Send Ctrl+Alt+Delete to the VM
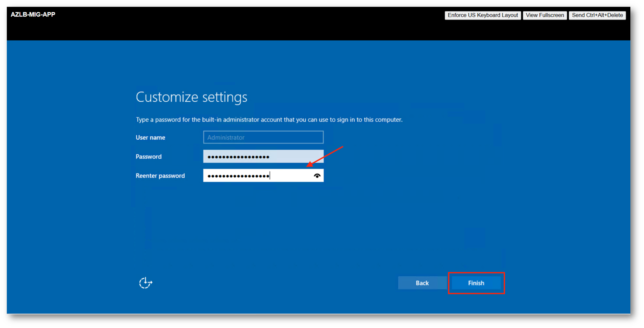 click(597, 15)
